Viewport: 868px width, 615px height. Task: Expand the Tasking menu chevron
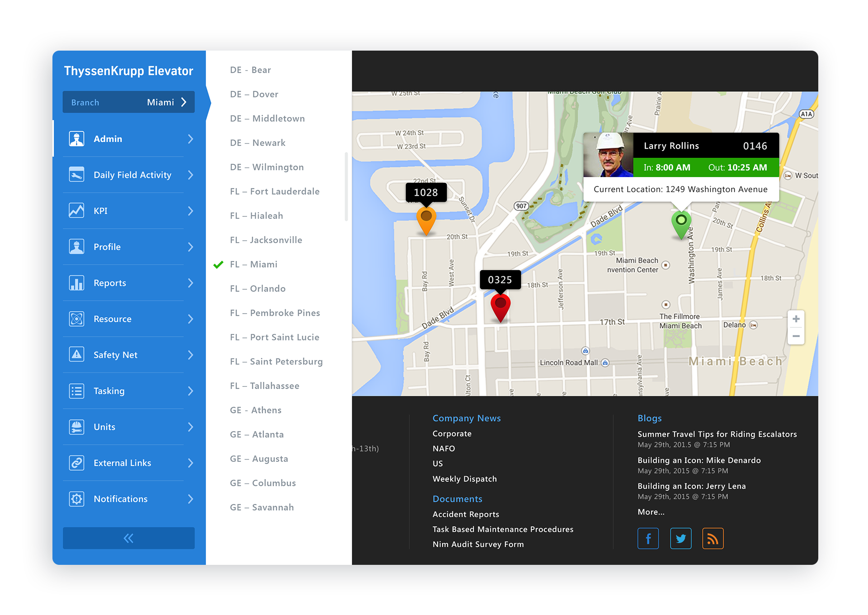190,391
